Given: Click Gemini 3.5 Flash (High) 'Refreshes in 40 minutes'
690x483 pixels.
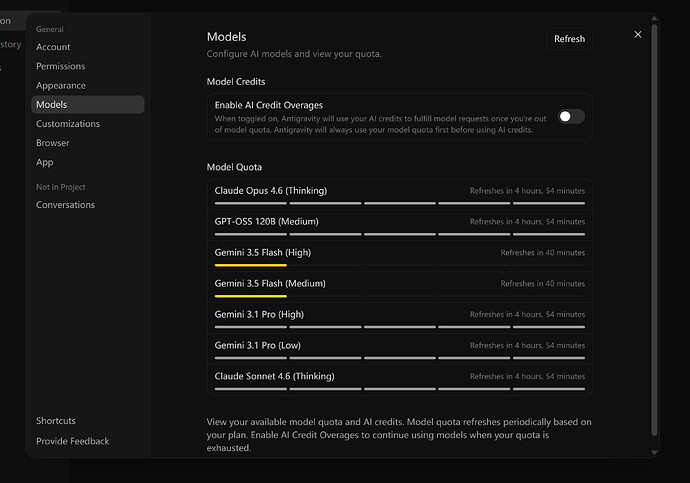Looking at the screenshot, I should [543, 253].
